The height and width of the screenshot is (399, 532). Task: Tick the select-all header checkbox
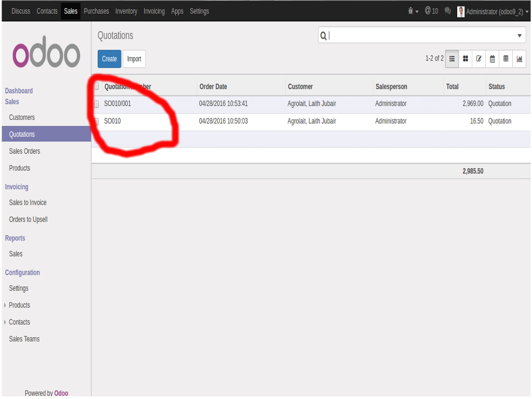click(x=97, y=86)
